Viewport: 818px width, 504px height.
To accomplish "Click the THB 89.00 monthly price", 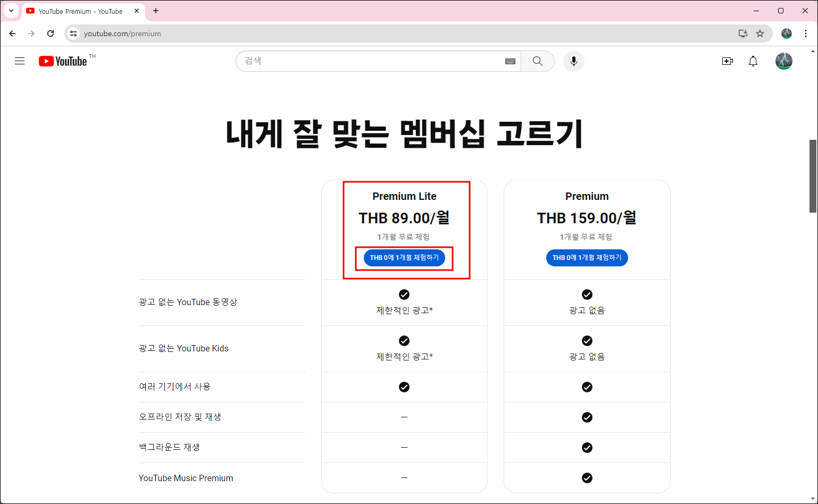I will coord(404,218).
